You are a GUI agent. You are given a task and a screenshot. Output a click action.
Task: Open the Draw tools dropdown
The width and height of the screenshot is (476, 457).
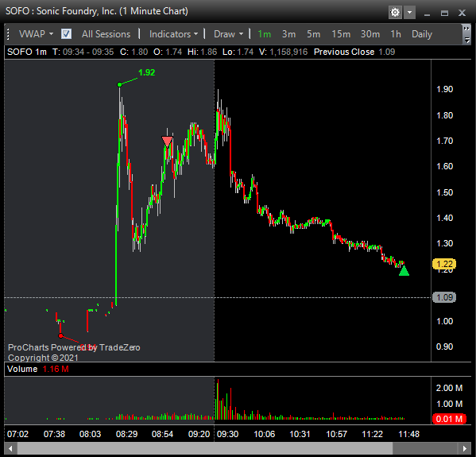228,34
